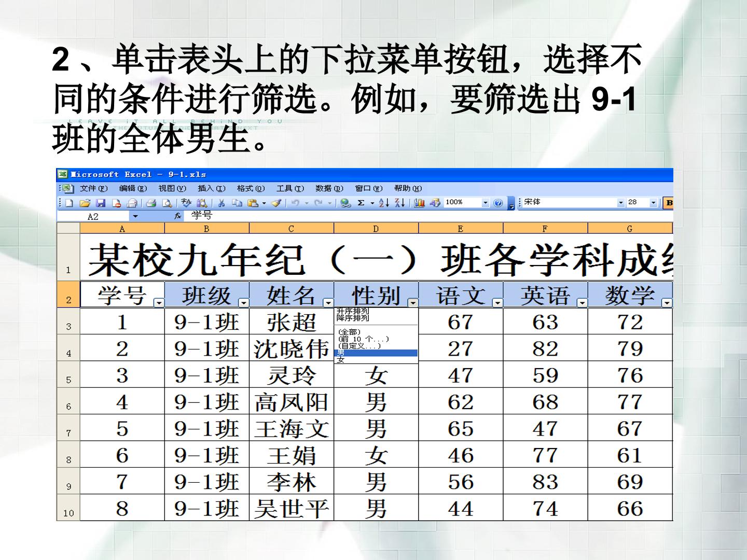The width and height of the screenshot is (747, 560).
Task: Expand the 班级 column filter dropdown
Action: point(243,303)
